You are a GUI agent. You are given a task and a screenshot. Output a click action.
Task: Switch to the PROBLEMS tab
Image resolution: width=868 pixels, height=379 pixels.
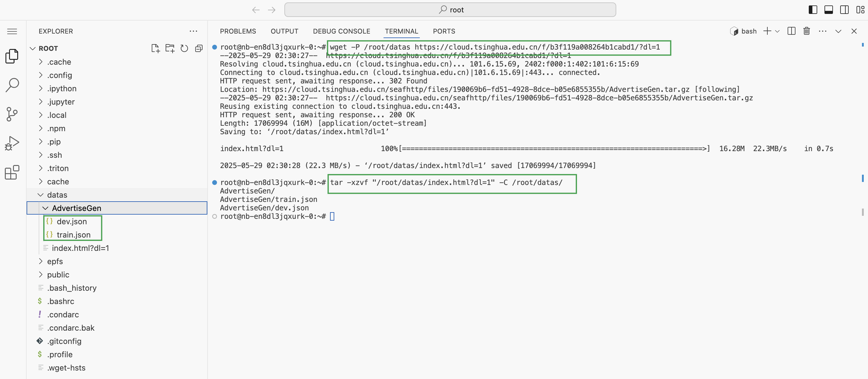[238, 31]
